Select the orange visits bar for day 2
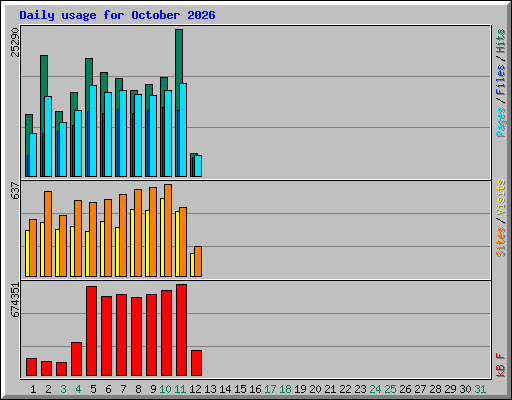Screen dimensions: 512x400 (48, 234)
